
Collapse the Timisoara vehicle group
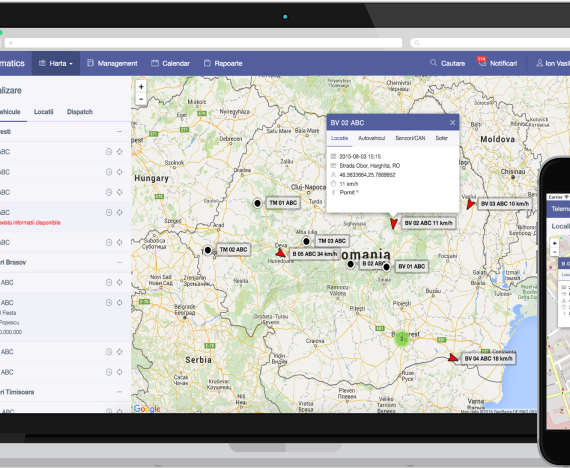pyautogui.click(x=119, y=392)
